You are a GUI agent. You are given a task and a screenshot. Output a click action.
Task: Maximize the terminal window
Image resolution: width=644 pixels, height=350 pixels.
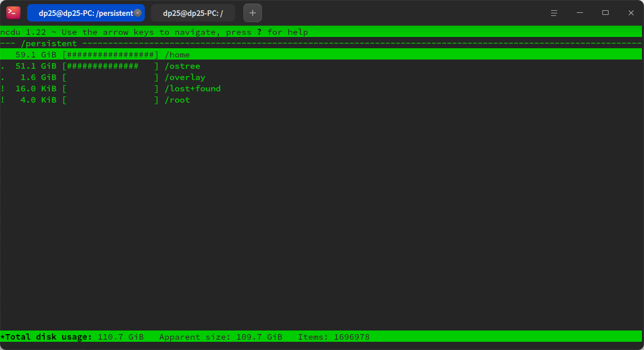pos(605,13)
